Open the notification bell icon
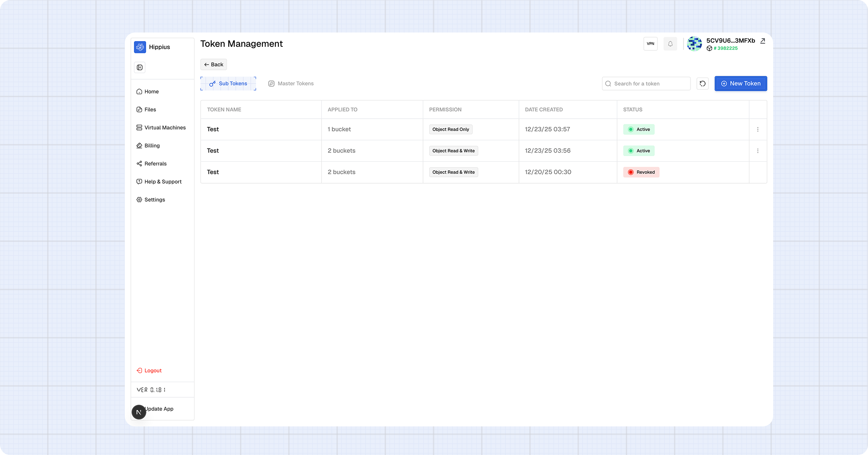The image size is (868, 455). pos(670,44)
